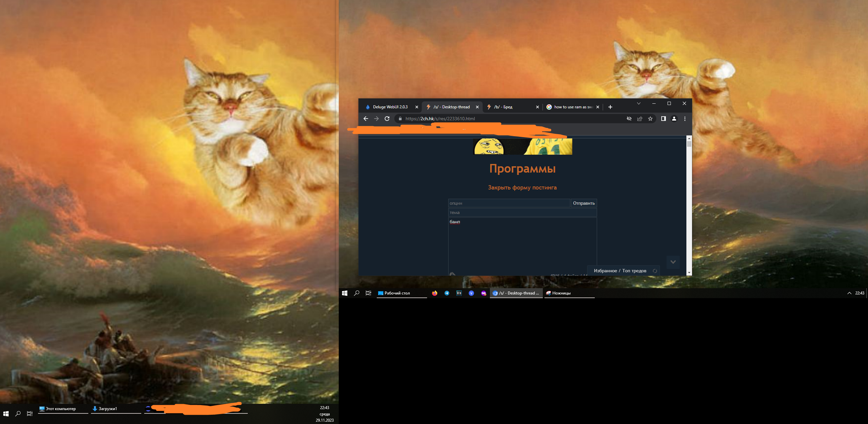Click the browser back arrow
This screenshot has height=424, width=868.
366,119
